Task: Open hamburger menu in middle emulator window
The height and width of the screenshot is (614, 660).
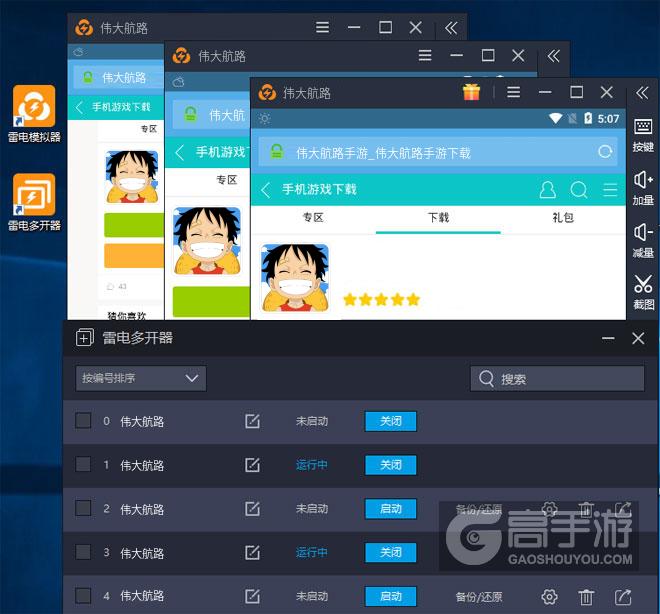Action: (x=425, y=55)
